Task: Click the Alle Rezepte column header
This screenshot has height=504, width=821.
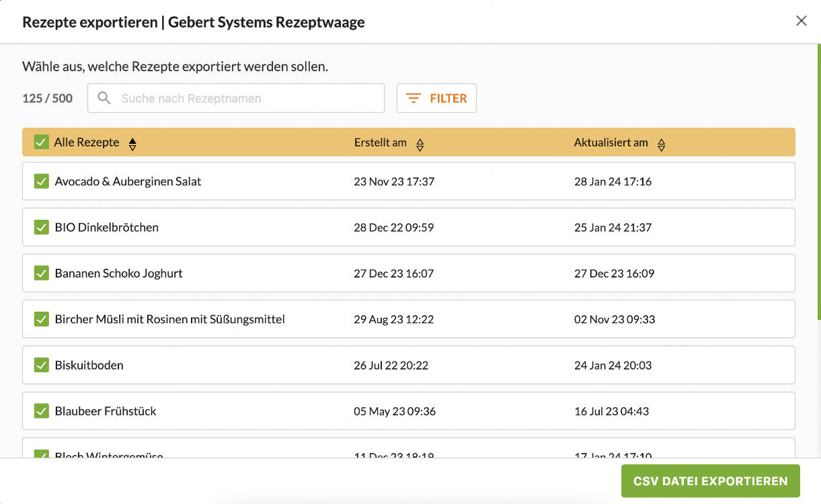Action: coord(87,142)
